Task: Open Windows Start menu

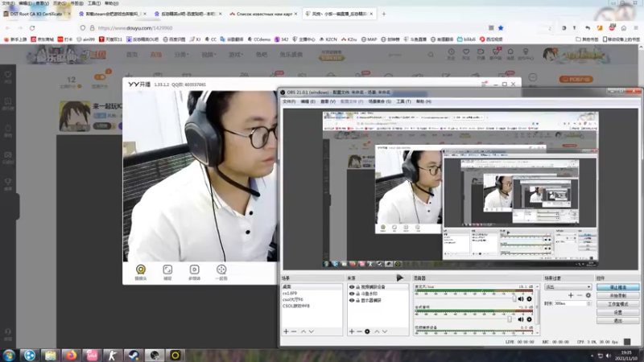Action: point(9,355)
